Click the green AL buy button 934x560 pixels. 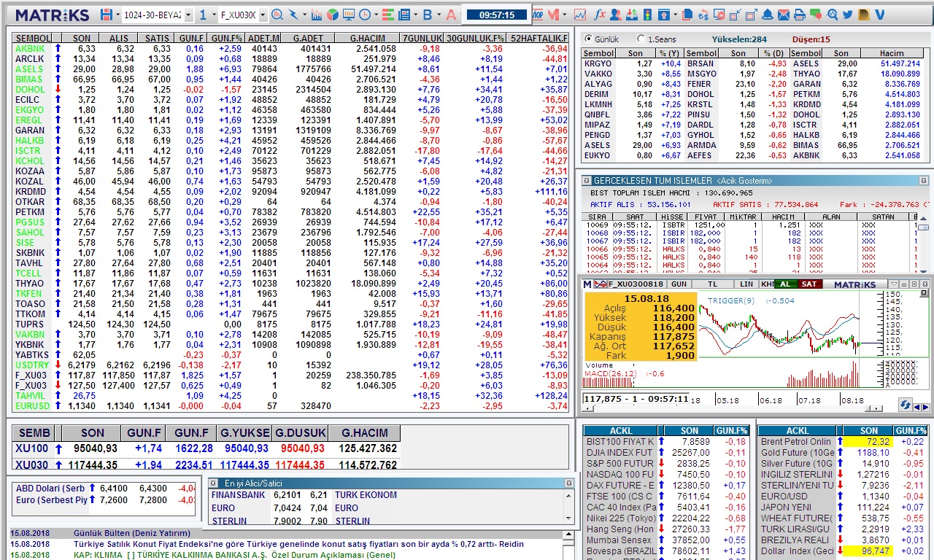785,284
